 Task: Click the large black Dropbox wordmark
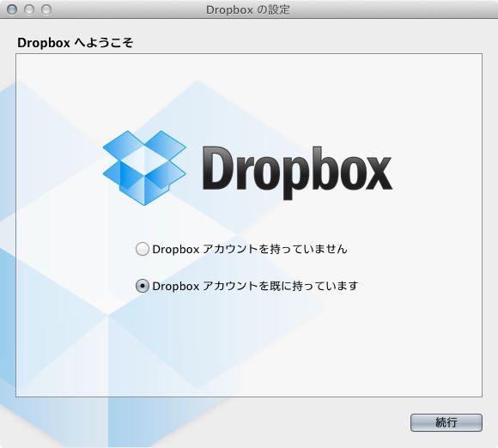click(297, 173)
